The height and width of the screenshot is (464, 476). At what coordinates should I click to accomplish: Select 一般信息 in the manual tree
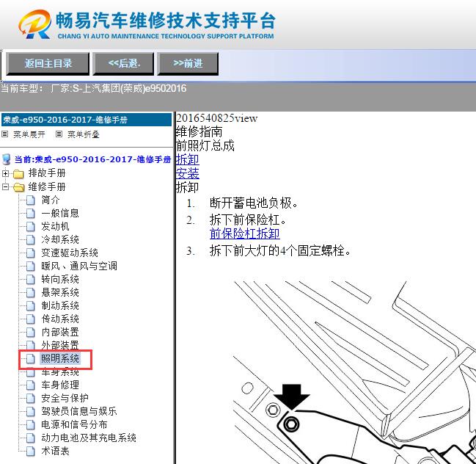(x=60, y=213)
